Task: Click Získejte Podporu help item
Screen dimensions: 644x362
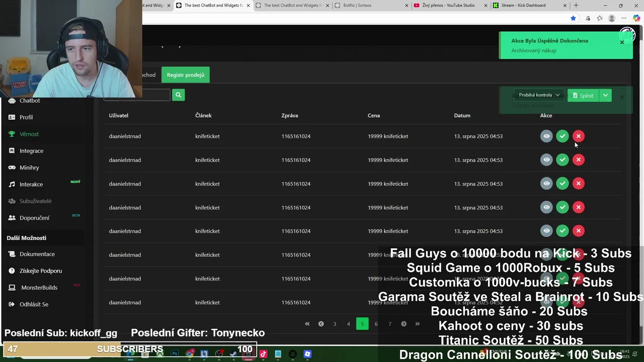Action: coord(40,270)
